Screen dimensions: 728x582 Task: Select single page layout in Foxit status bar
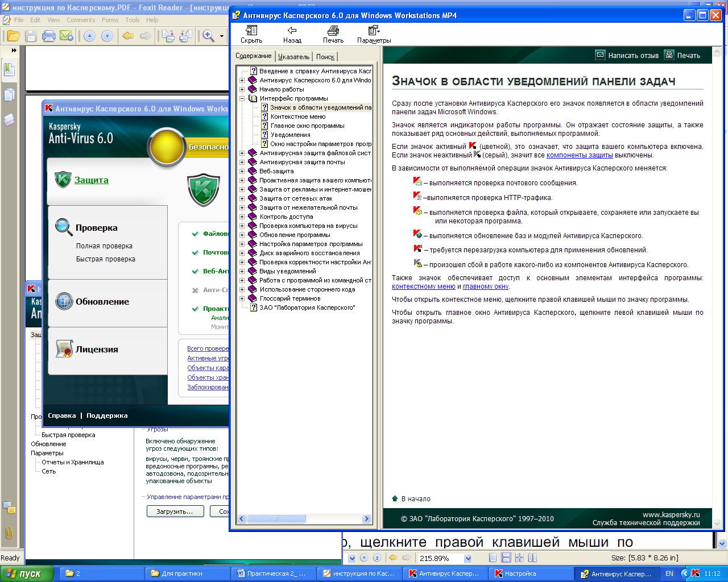click(493, 558)
